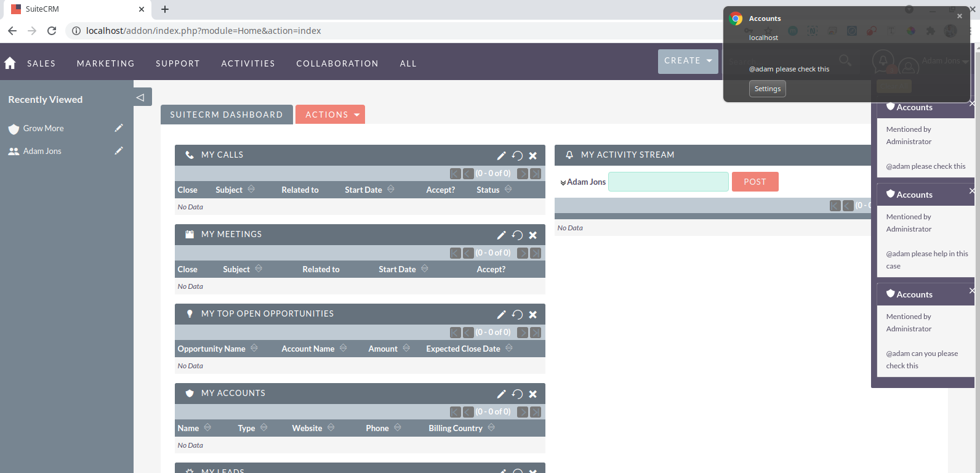
Task: Sort My Calls by Status
Action: pyautogui.click(x=508, y=189)
